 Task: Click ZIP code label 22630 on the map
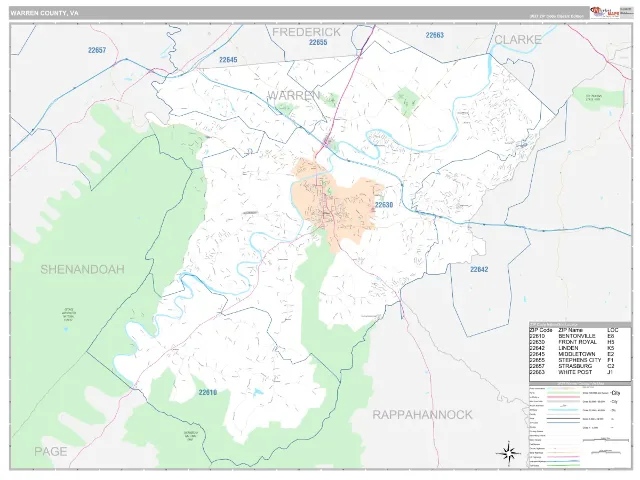(384, 205)
